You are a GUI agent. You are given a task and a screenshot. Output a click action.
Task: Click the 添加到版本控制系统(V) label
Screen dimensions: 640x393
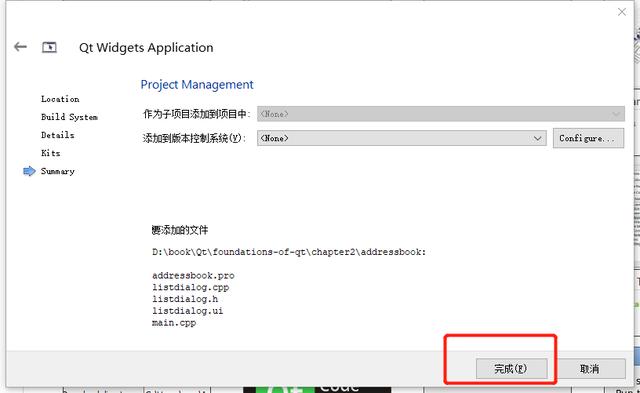(x=194, y=138)
